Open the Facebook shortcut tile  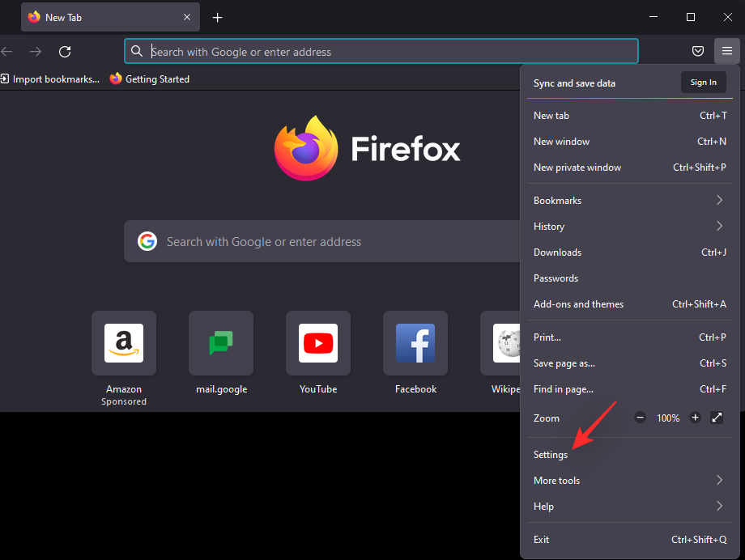(415, 343)
